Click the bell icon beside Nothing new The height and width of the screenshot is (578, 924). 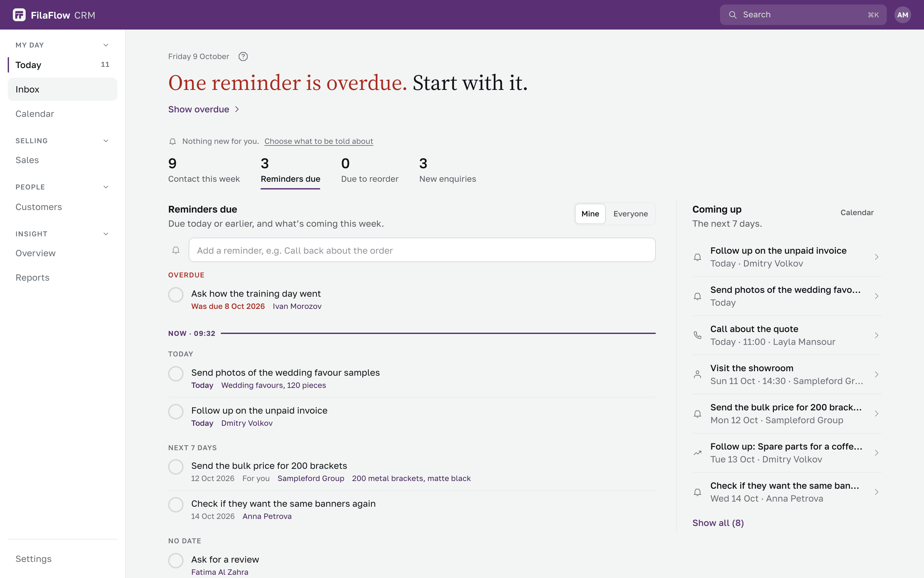(173, 141)
